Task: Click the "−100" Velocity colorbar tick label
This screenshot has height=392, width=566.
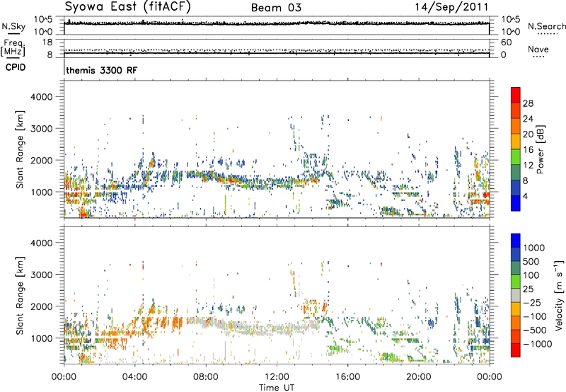Action: tap(534, 316)
